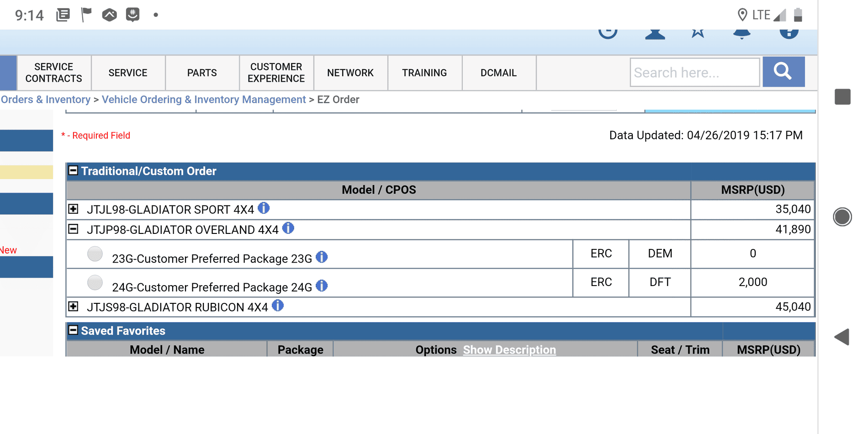
Task: Expand the JTJS98 Gladiator Rubicon row
Action: (x=73, y=307)
